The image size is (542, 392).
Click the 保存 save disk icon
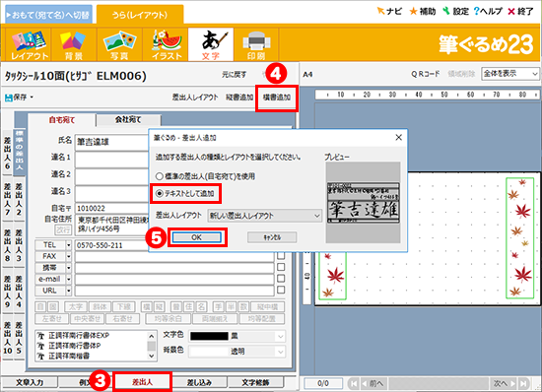9,98
